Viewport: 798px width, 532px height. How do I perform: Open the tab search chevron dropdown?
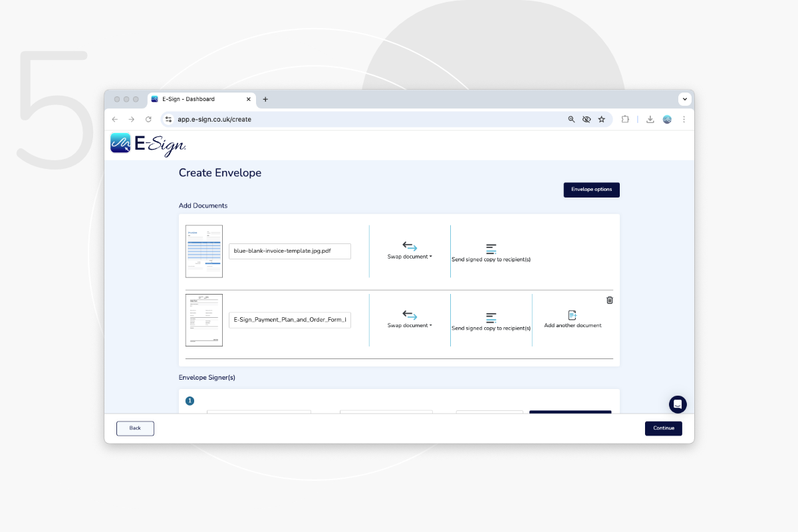(x=685, y=99)
